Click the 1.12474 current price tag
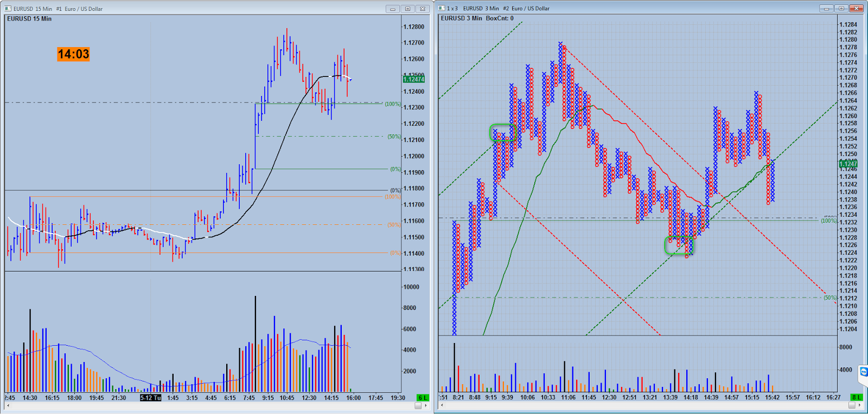 point(413,79)
